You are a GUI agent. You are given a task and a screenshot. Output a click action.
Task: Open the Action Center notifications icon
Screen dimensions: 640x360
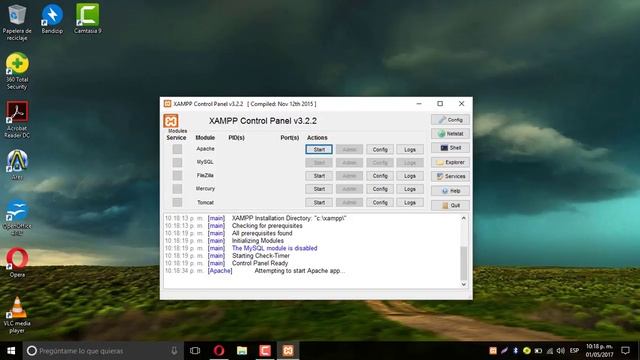tap(625, 351)
